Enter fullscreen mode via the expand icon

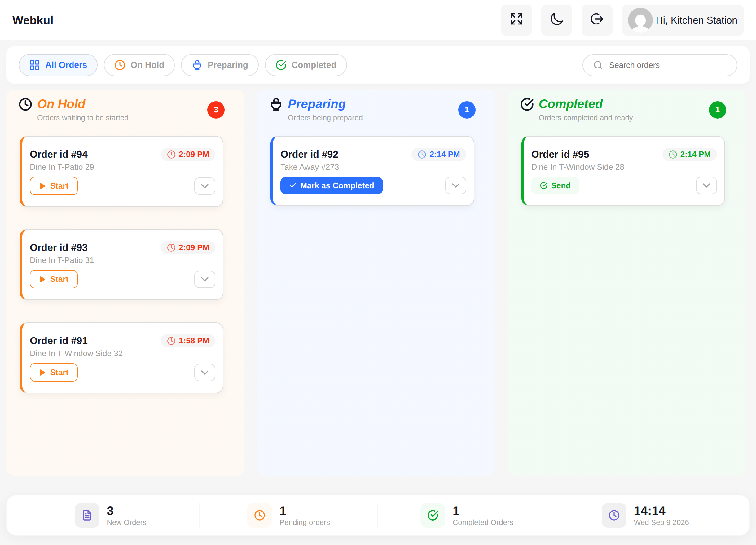pos(516,20)
